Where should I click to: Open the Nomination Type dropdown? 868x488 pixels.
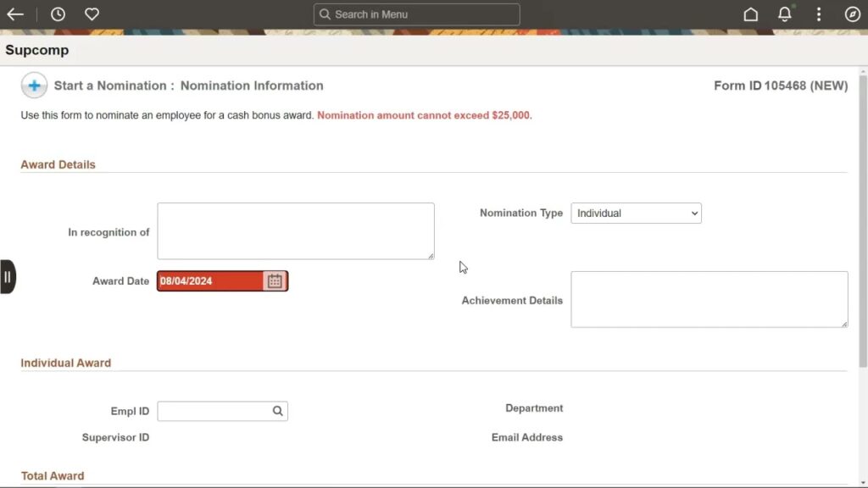(693, 213)
